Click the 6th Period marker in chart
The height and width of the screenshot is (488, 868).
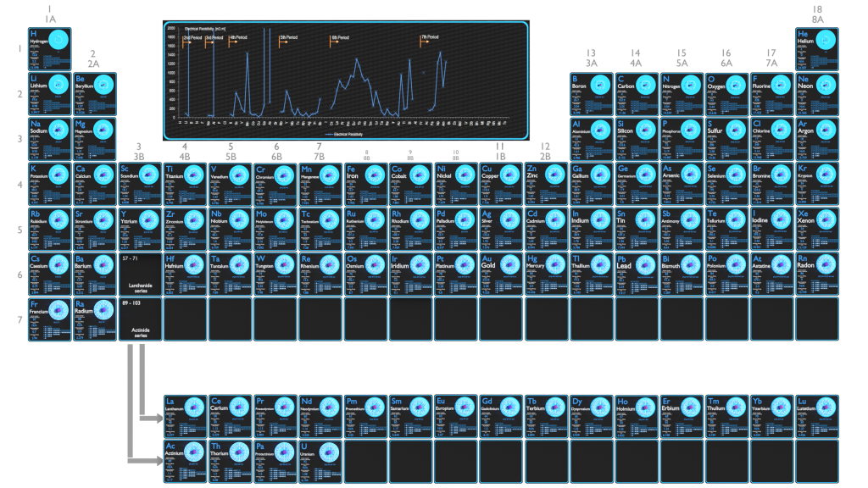point(340,38)
